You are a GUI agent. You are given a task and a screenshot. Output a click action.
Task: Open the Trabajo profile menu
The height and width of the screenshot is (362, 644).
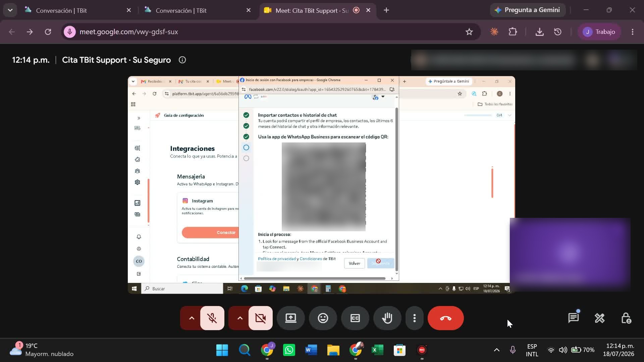point(599,32)
